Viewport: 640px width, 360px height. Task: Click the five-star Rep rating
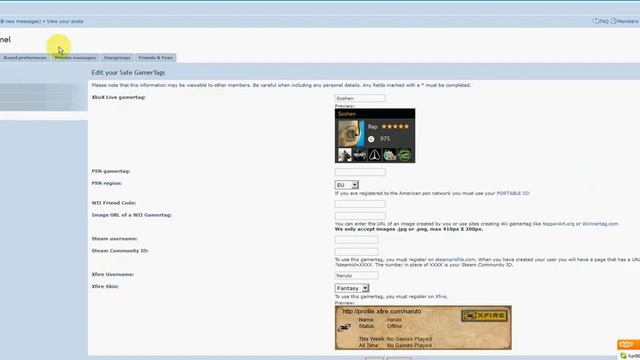pos(395,127)
